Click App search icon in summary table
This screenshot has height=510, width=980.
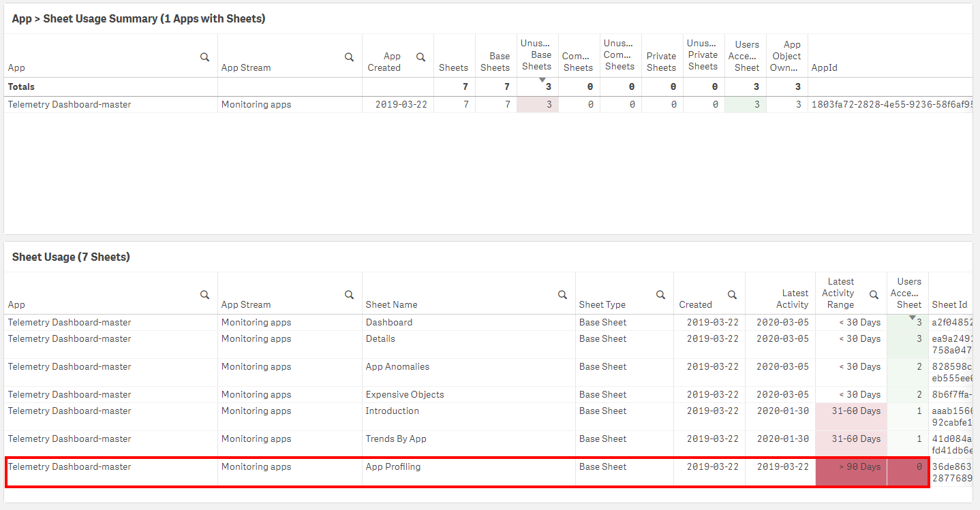(x=204, y=57)
